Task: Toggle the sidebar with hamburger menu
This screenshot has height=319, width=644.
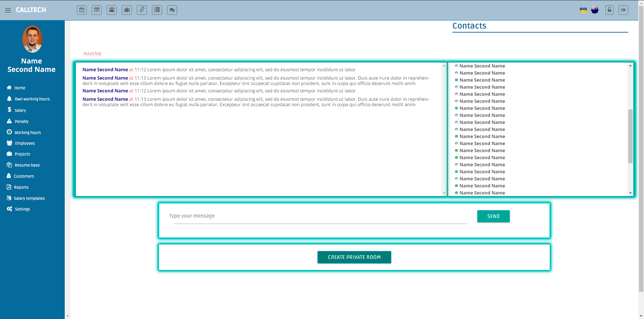Action: (x=8, y=10)
